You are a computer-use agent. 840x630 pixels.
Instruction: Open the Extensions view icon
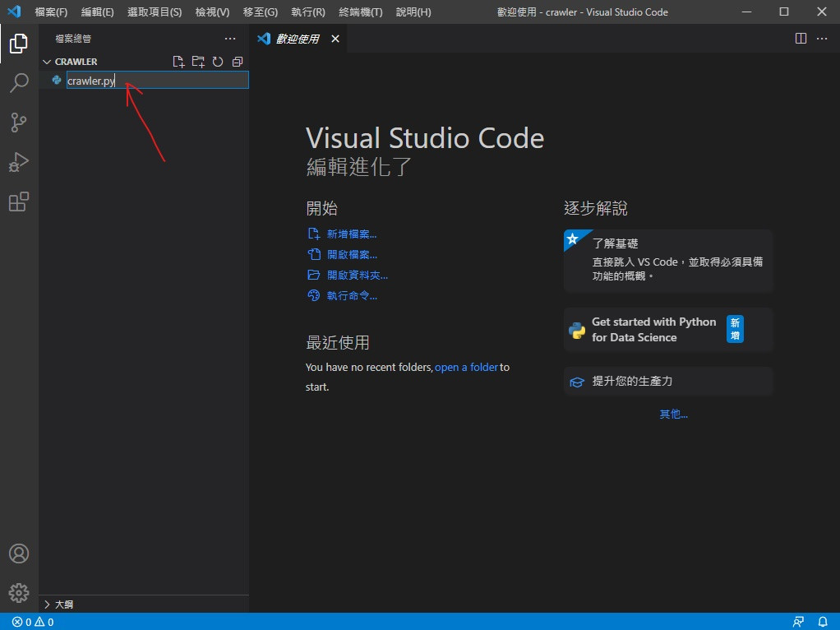pyautogui.click(x=19, y=202)
